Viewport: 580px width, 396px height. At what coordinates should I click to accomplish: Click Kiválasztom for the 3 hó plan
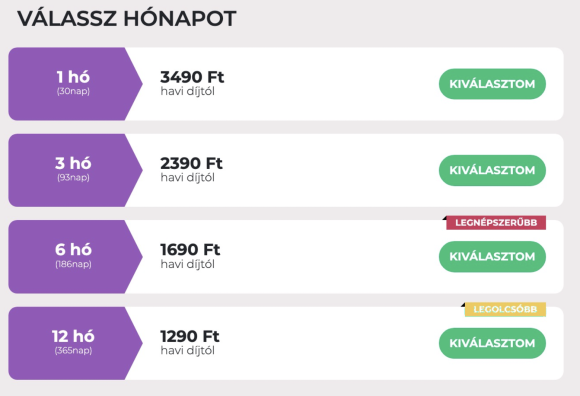pos(492,170)
